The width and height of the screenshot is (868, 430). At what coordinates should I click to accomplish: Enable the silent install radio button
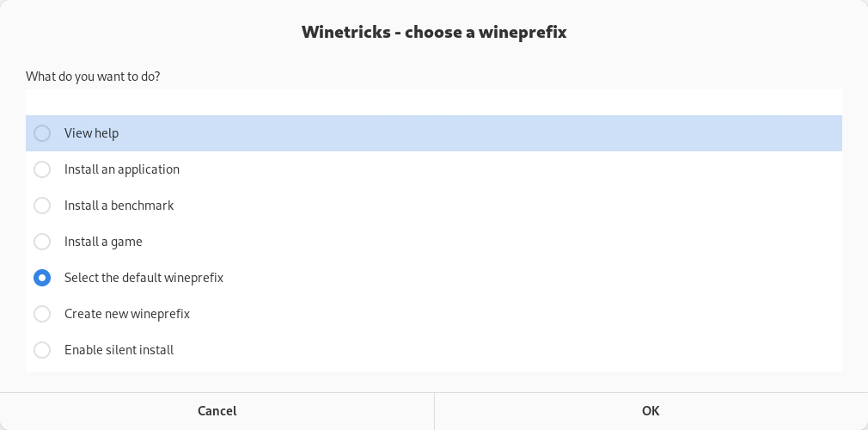tap(42, 350)
